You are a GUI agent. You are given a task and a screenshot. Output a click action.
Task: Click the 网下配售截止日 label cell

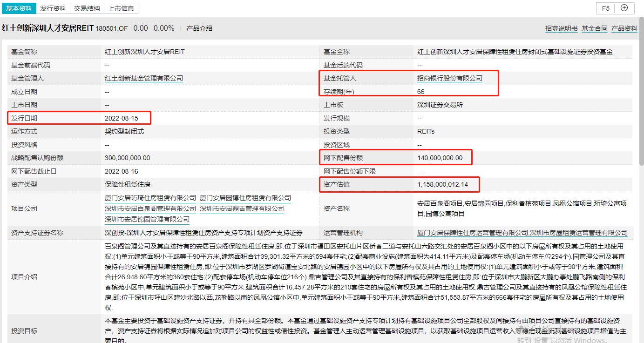click(54, 171)
